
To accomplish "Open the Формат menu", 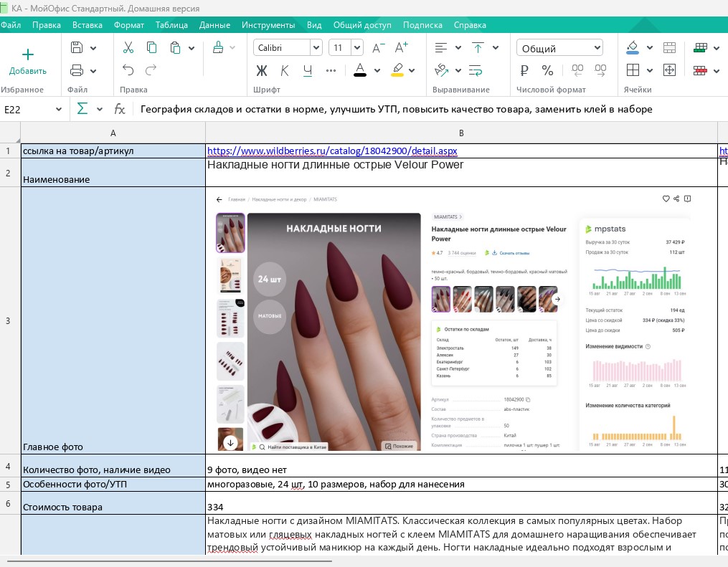I will click(x=129, y=25).
